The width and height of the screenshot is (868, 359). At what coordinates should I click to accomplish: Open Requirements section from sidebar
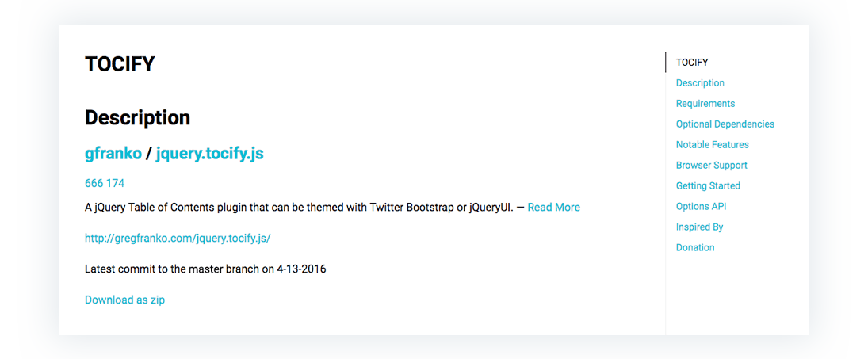[x=705, y=104]
